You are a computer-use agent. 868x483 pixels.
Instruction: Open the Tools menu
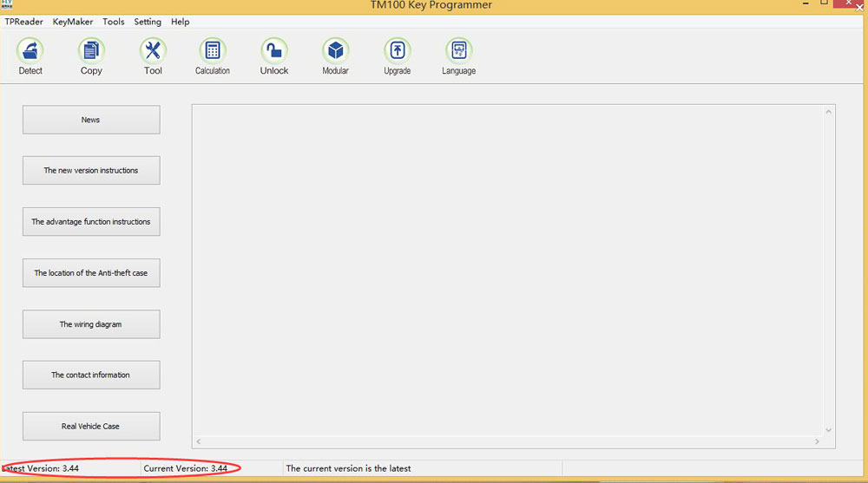[114, 22]
